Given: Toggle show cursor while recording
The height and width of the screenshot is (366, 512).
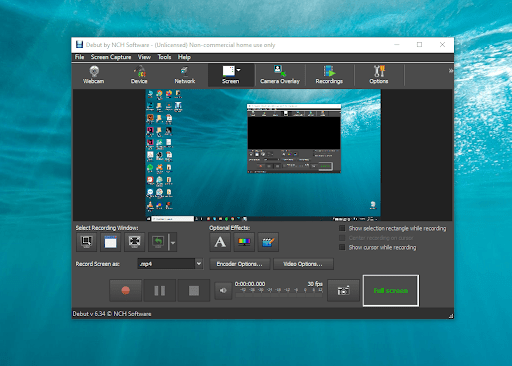Looking at the screenshot, I should tap(342, 247).
